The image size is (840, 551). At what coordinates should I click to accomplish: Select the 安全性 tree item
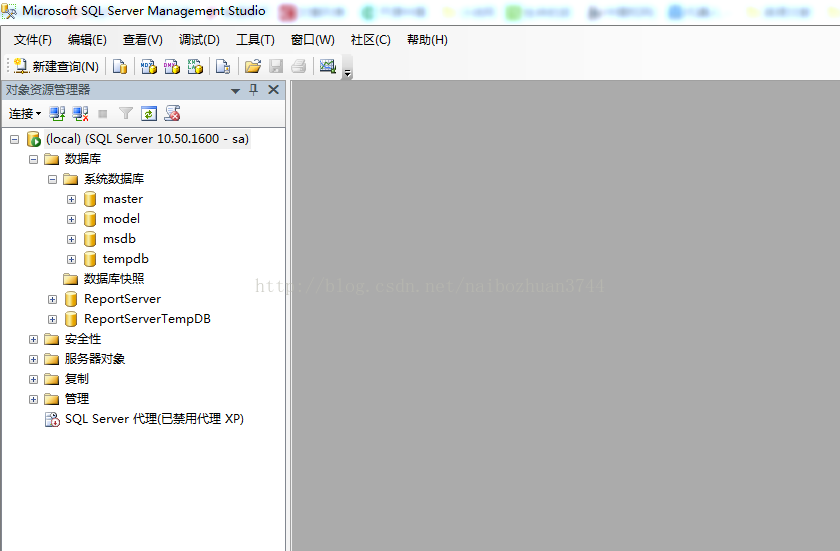[x=83, y=339]
